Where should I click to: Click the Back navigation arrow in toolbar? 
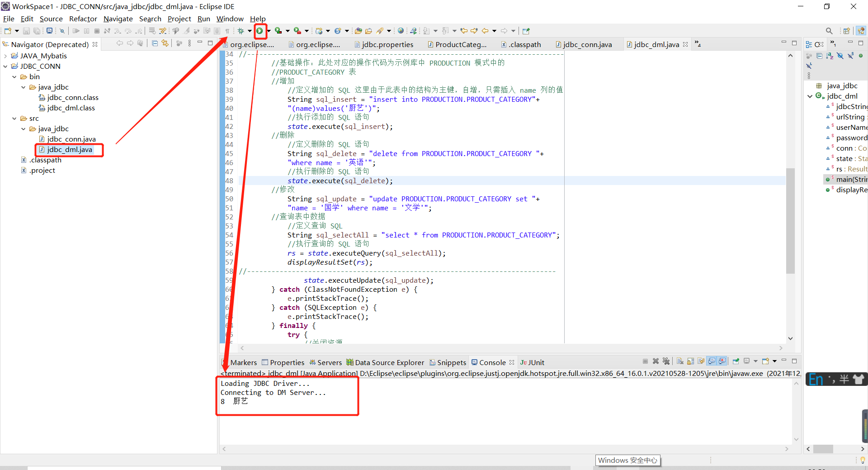pos(485,31)
